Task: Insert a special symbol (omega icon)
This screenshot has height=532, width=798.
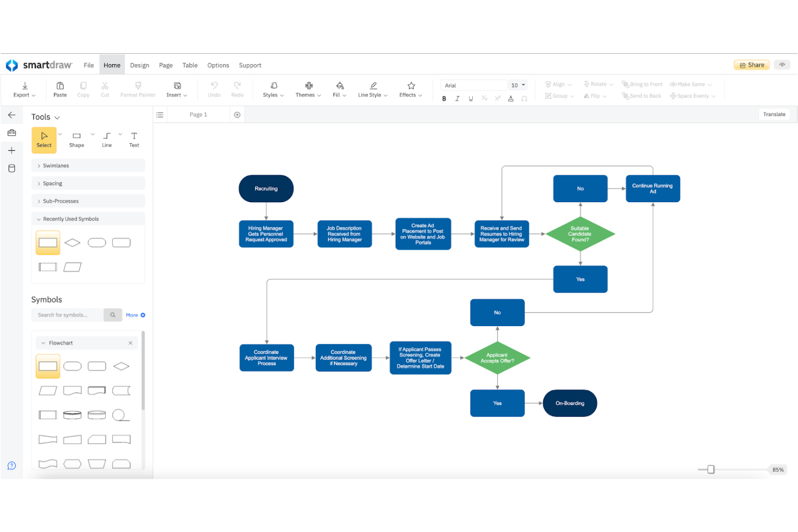Action: 524,99
